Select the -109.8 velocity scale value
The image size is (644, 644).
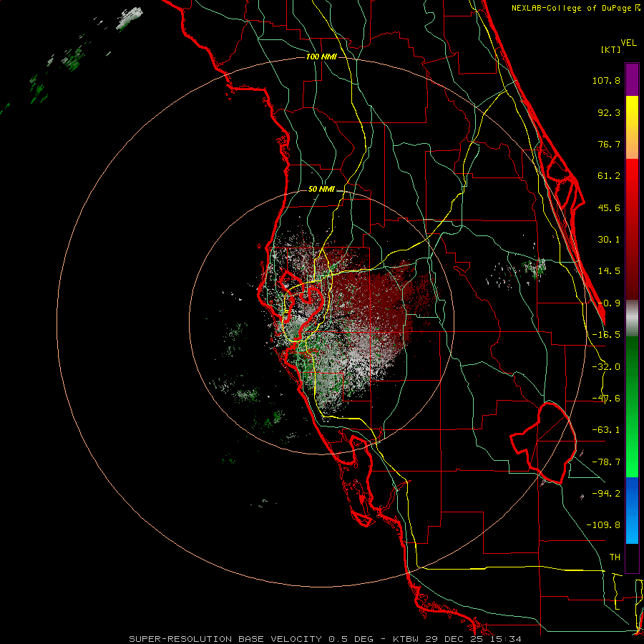point(603,525)
